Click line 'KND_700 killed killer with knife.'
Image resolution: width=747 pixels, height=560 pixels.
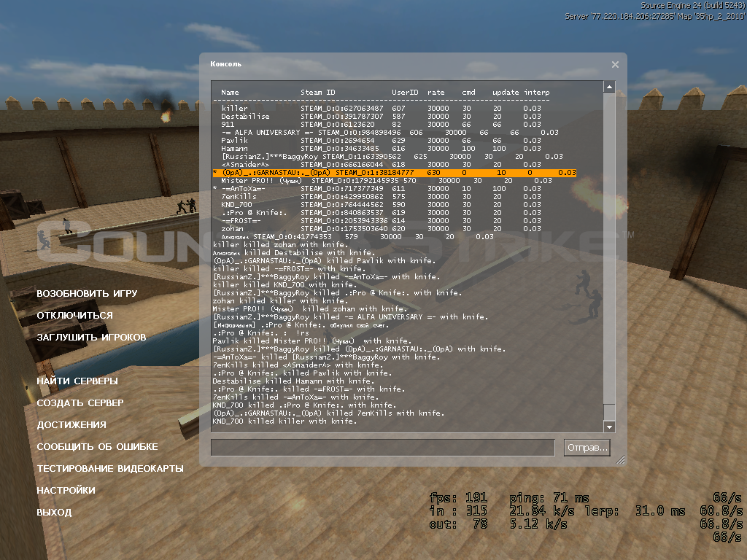click(x=285, y=421)
